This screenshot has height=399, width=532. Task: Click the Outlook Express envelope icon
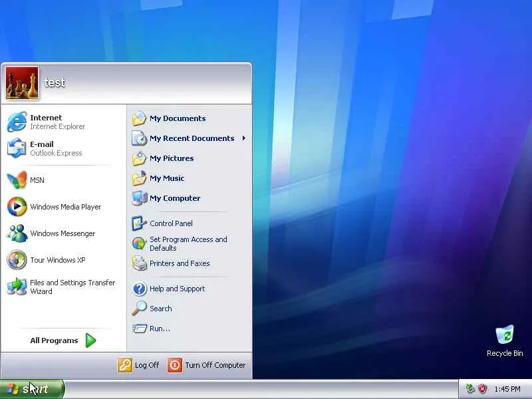(x=17, y=148)
